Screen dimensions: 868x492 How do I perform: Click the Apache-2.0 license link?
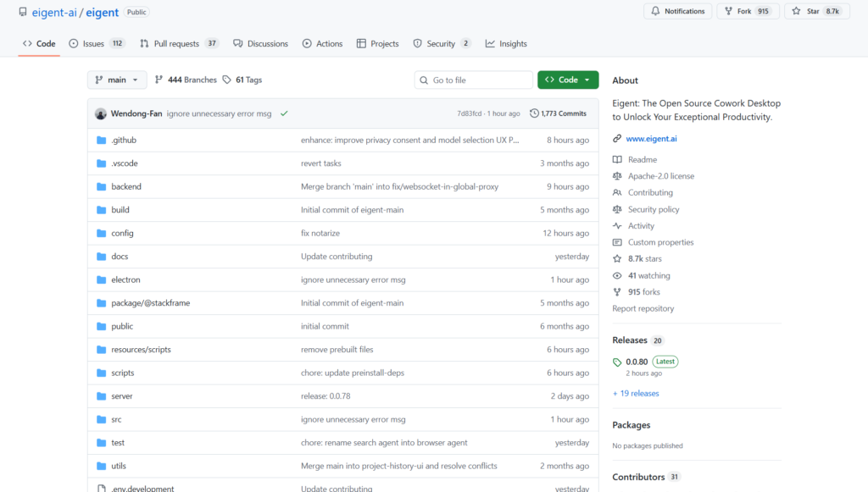pyautogui.click(x=660, y=176)
